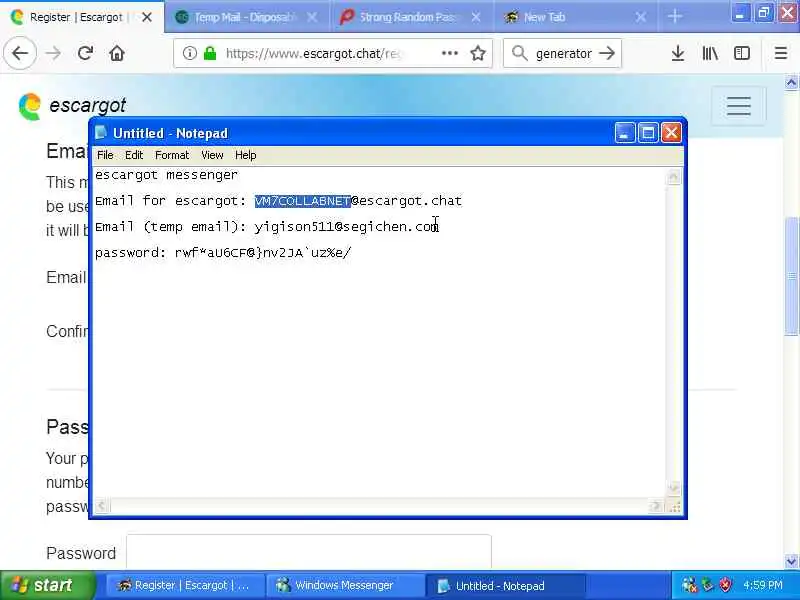Viewport: 800px width, 600px height.
Task: Click the green padlock security icon
Action: [210, 53]
